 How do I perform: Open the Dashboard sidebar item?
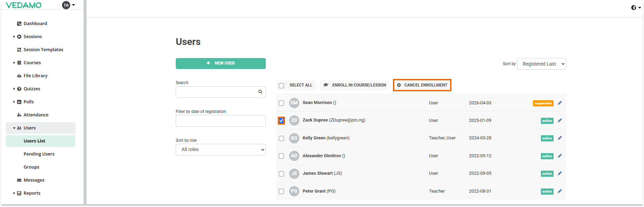click(35, 24)
